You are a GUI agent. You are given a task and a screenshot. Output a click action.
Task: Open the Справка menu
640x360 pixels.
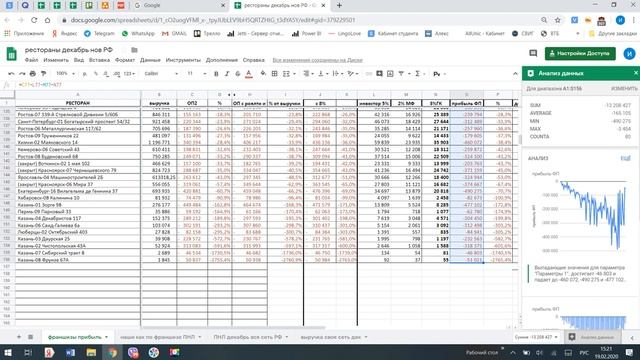[254, 60]
